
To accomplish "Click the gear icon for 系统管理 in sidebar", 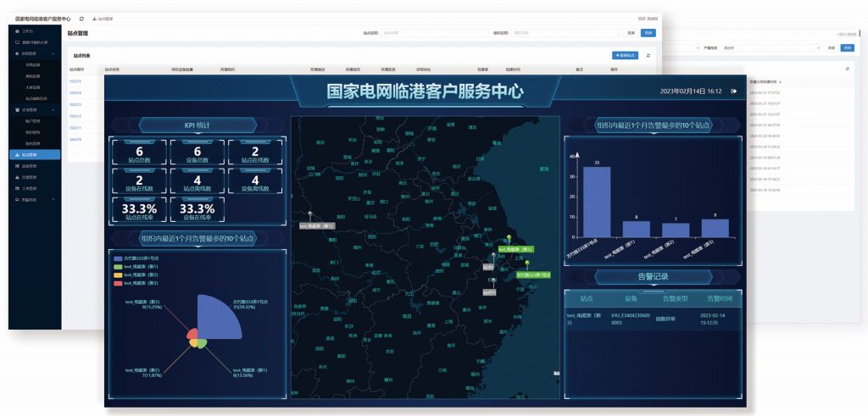I will coord(17,53).
